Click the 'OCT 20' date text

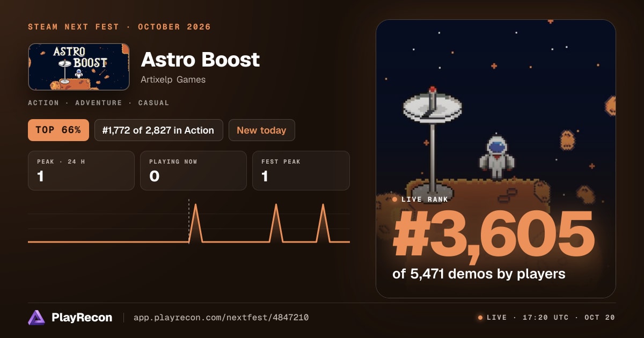(599, 318)
